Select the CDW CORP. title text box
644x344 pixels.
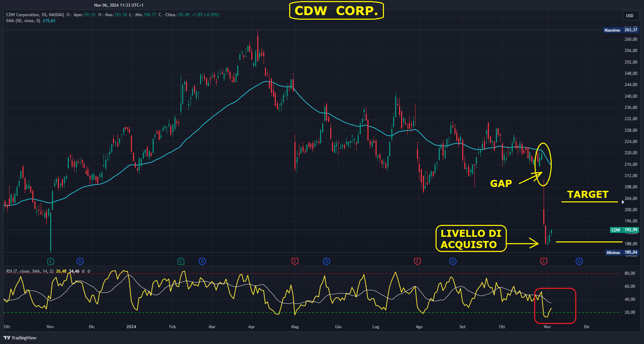pyautogui.click(x=336, y=11)
